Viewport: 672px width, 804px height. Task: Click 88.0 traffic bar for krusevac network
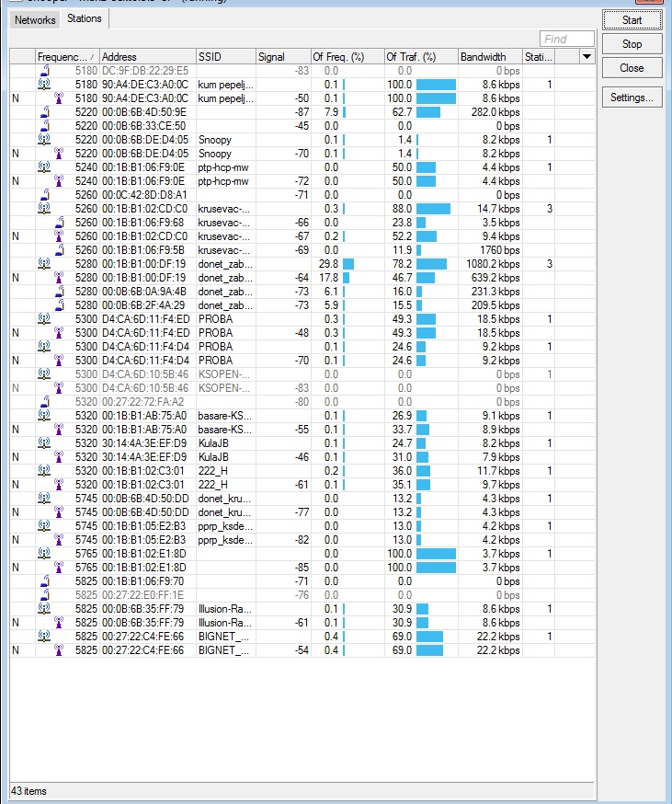pos(433,209)
